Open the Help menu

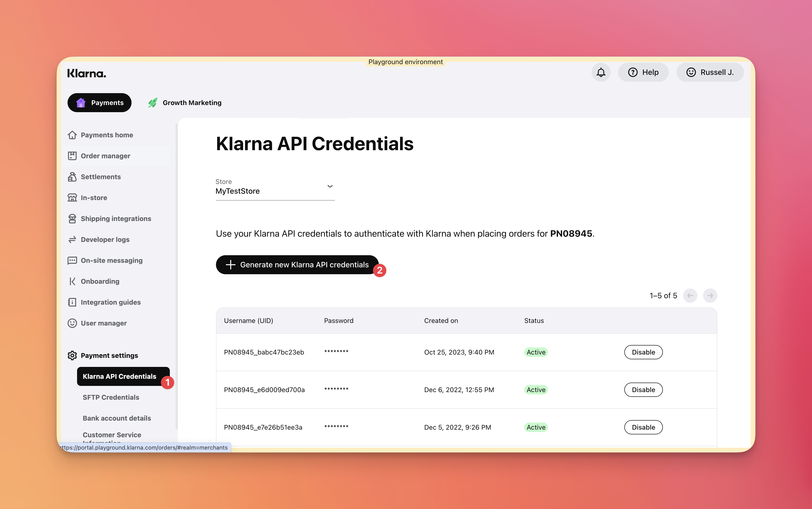point(643,72)
